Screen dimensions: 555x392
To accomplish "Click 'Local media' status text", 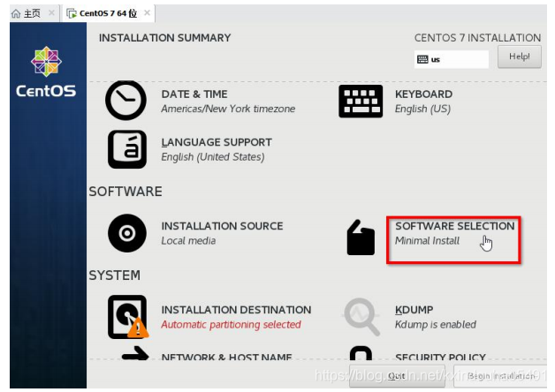I will coord(188,241).
